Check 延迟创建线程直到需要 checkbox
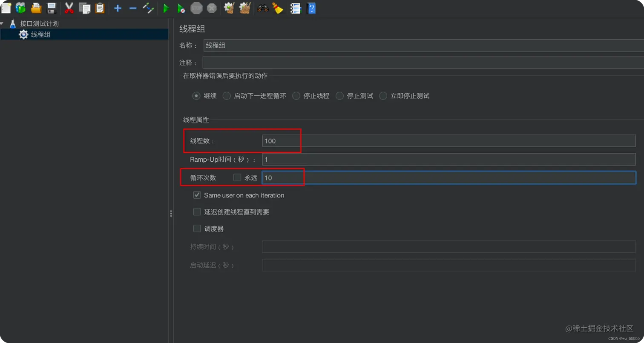 click(197, 212)
